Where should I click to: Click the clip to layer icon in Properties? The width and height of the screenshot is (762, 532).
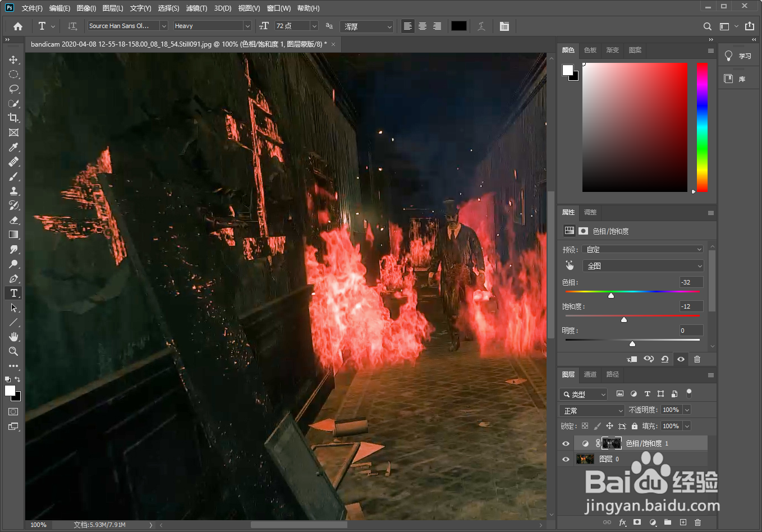(632, 359)
